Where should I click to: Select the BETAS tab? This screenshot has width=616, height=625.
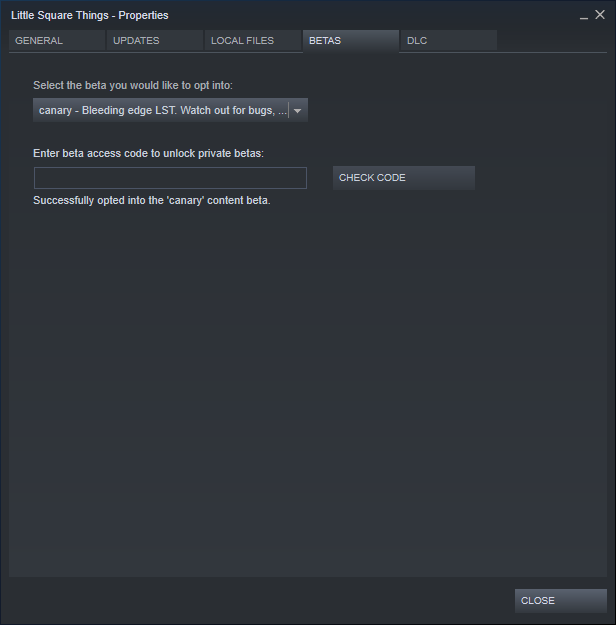(351, 41)
